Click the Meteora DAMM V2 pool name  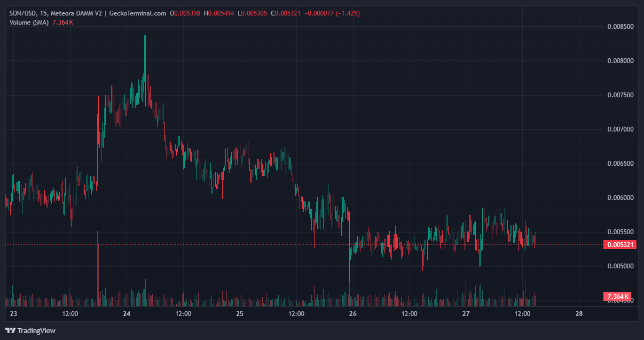pyautogui.click(x=76, y=13)
